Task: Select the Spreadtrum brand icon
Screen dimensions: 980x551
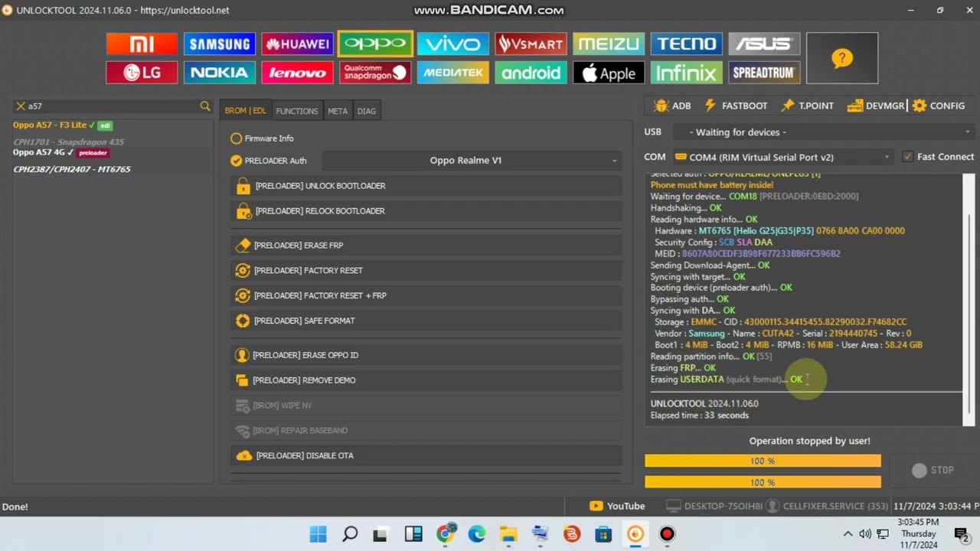Action: [x=764, y=73]
